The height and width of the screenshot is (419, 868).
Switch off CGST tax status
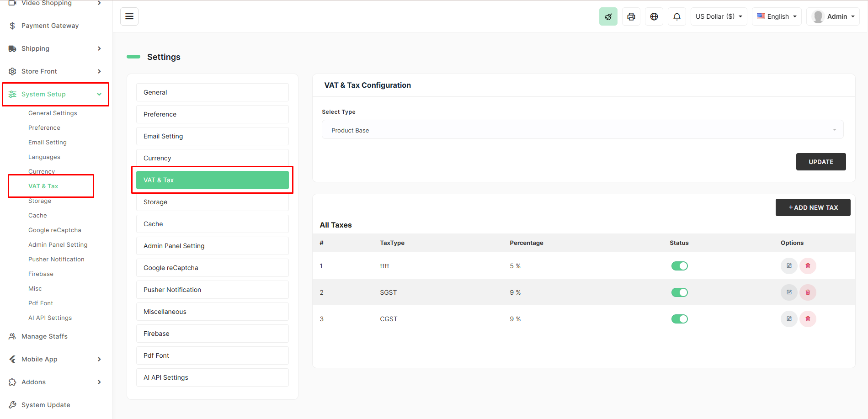679,319
